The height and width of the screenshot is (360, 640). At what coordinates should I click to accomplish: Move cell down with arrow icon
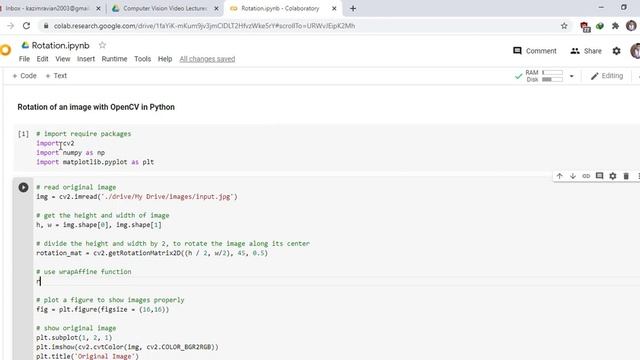[x=573, y=176]
